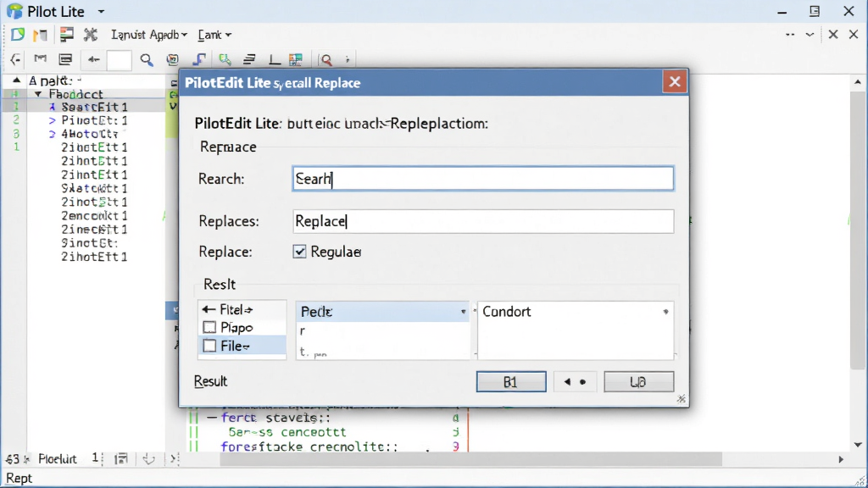Click the vertical scrollbar up arrow
The height and width of the screenshot is (488, 868).
(858, 82)
